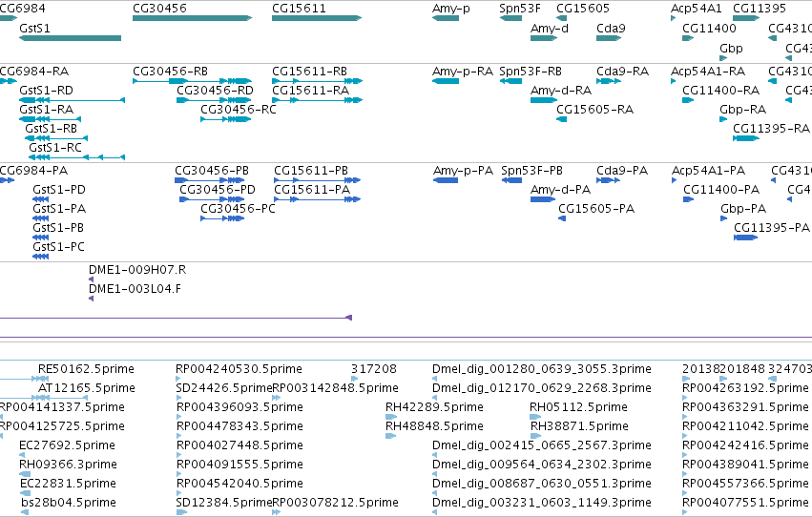Click the CG11395 gene label

click(760, 9)
